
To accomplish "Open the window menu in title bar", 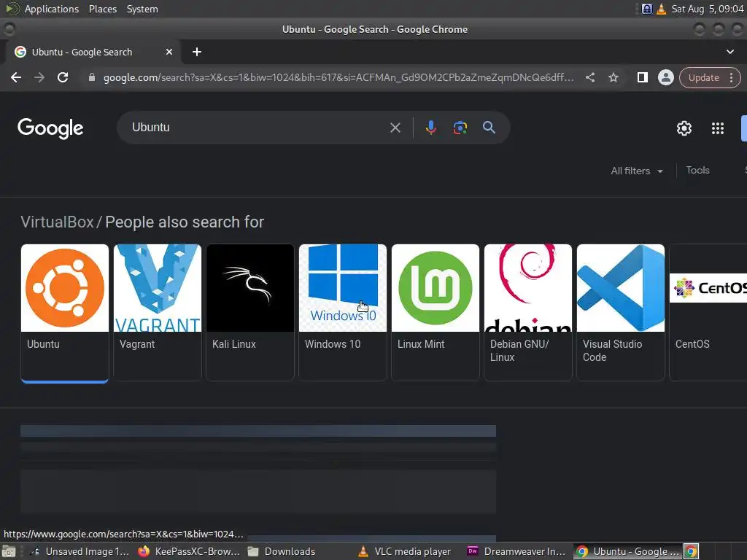I will pos(9,29).
